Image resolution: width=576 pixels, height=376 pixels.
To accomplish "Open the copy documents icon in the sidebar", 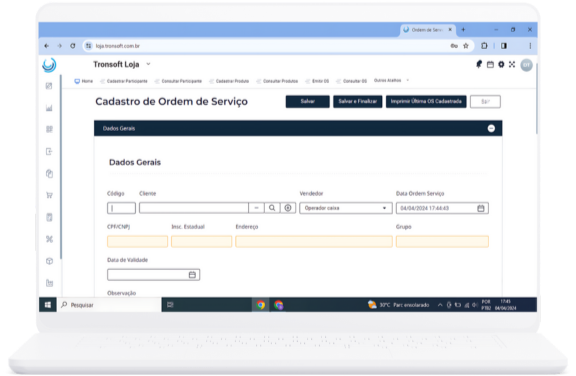I will pyautogui.click(x=49, y=173).
